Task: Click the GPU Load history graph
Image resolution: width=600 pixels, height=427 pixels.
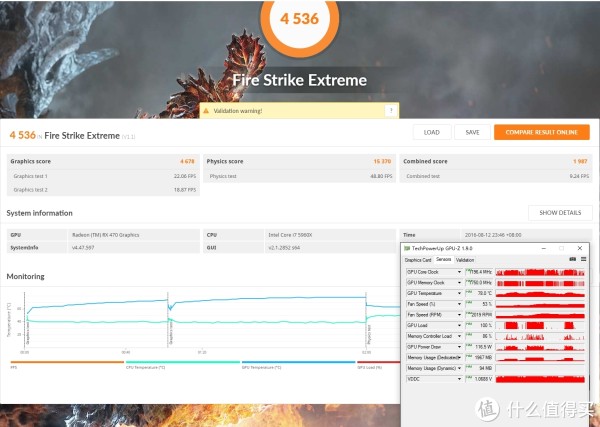Action: (x=540, y=326)
